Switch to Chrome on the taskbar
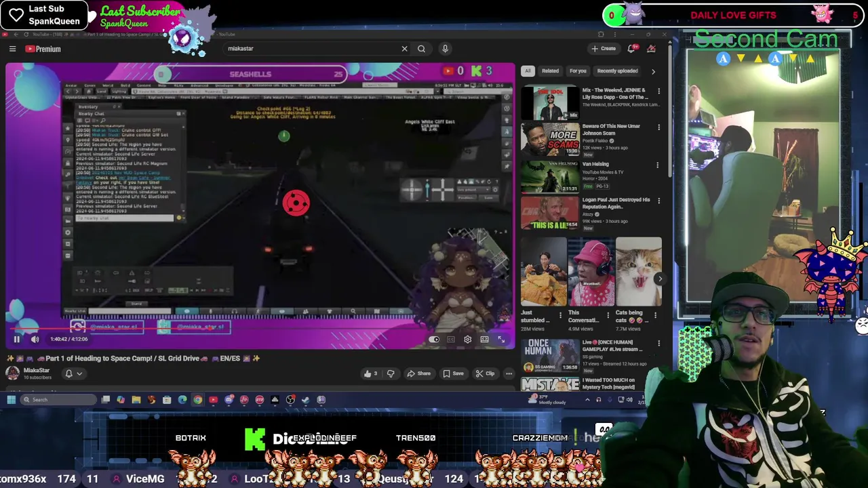 tap(197, 399)
